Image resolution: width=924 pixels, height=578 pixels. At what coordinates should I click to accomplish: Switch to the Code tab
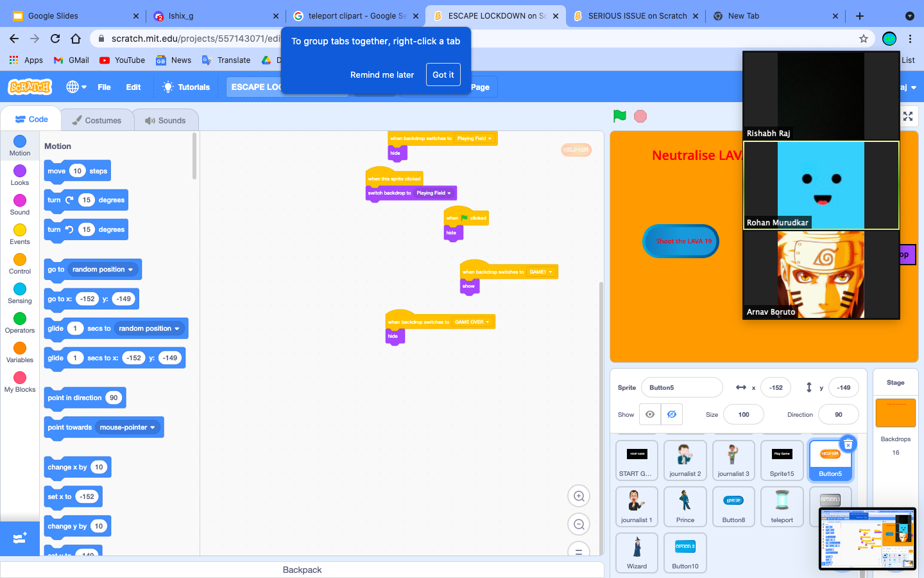click(x=31, y=119)
